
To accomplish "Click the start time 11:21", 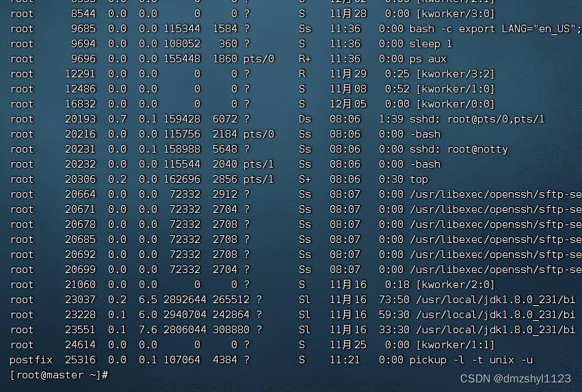I will pos(345,360).
